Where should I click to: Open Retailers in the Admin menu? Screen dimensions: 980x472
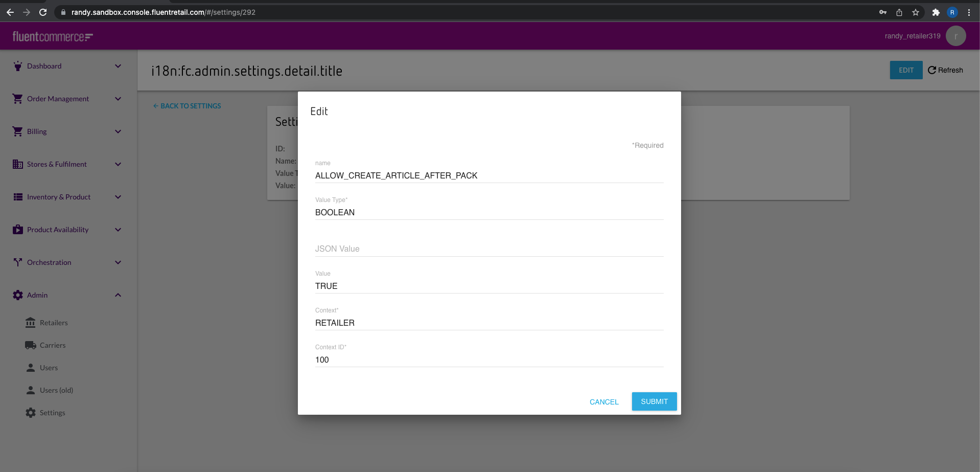click(x=54, y=323)
